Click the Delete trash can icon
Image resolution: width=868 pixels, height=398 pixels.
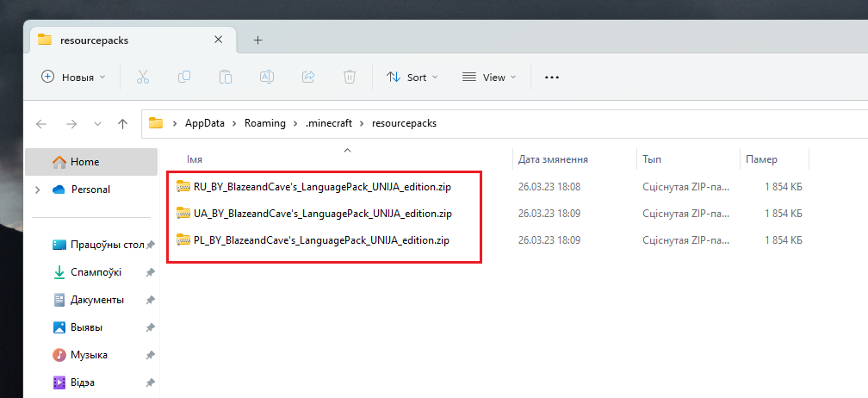tap(350, 77)
